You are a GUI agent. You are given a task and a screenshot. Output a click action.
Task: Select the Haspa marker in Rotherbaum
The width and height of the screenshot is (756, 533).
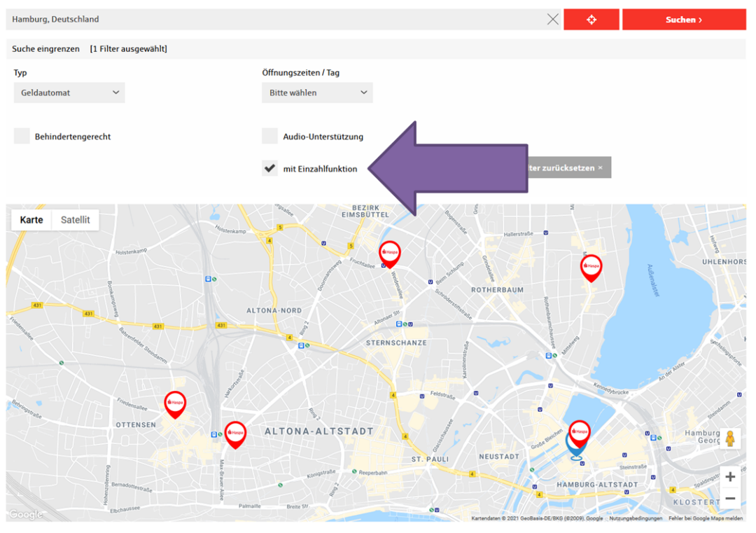click(591, 267)
